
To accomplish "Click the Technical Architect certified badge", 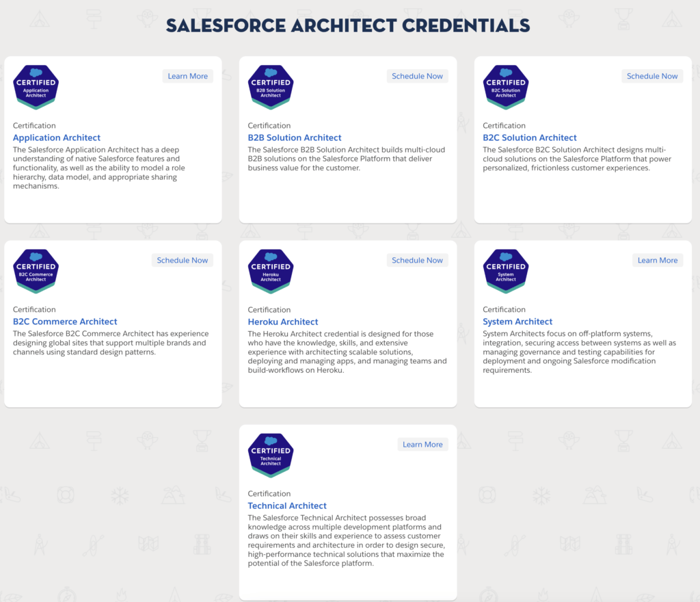I will (271, 455).
